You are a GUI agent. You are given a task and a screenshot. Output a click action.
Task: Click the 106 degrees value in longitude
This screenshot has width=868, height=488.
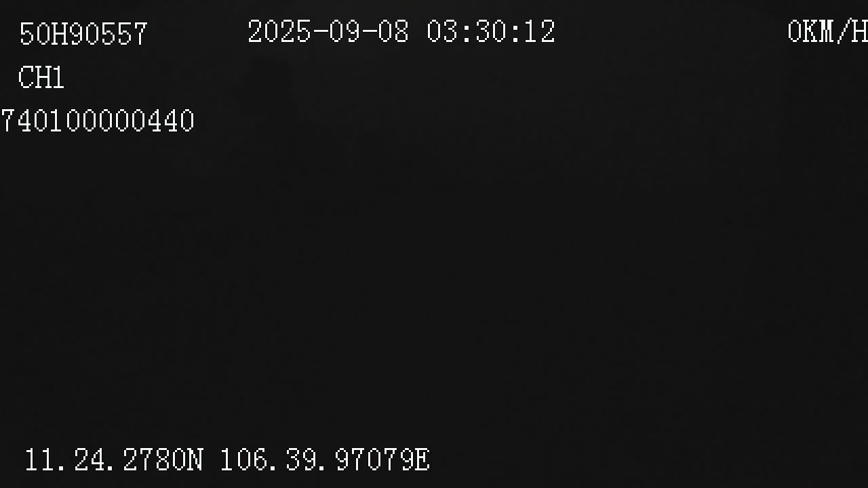tap(243, 460)
